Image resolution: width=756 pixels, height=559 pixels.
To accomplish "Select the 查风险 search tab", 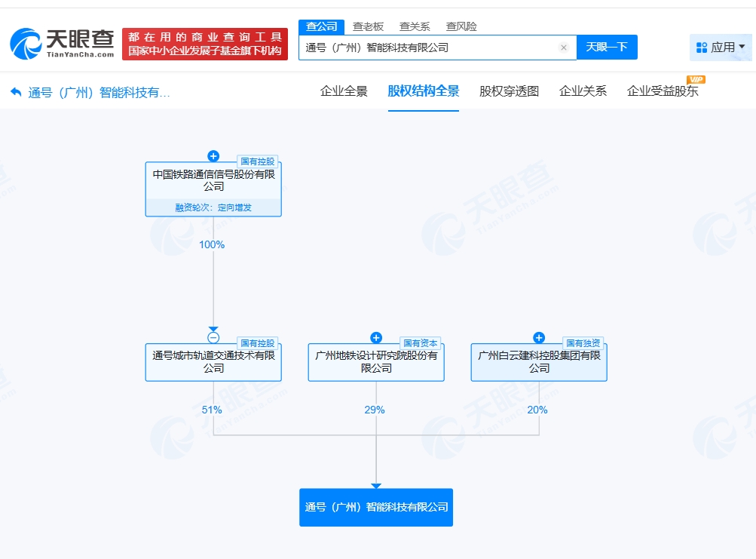I will pyautogui.click(x=461, y=26).
